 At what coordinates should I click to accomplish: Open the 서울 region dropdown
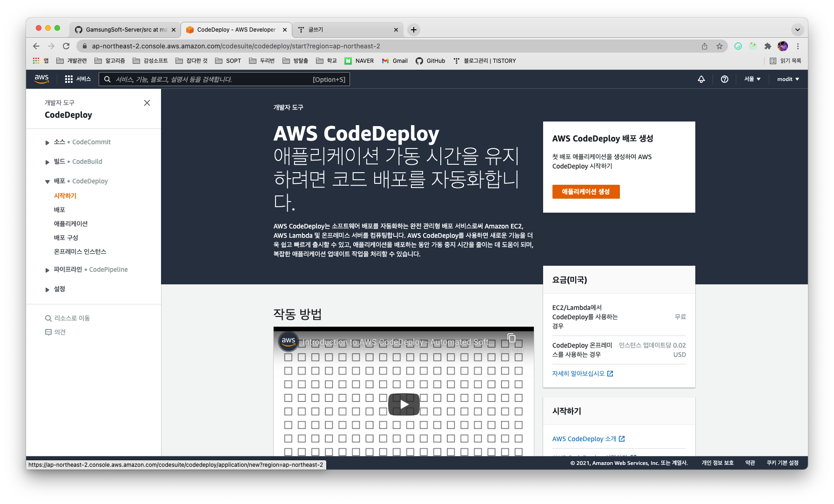pos(752,79)
